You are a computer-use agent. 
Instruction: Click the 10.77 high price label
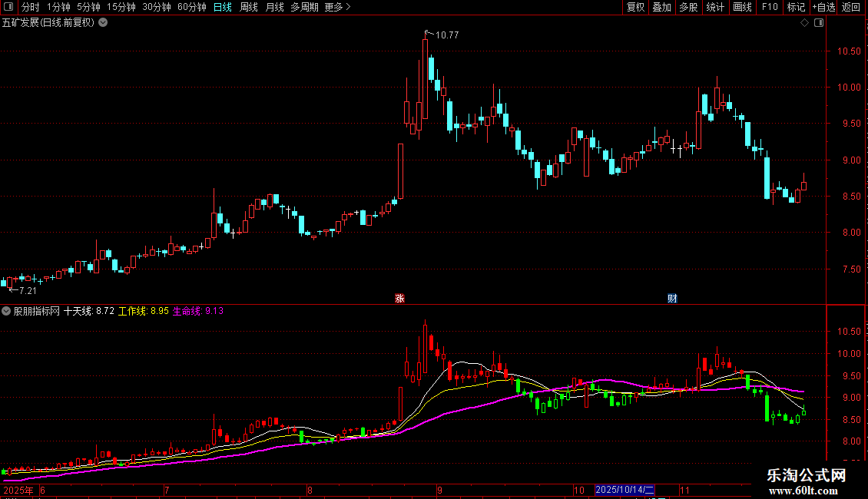(x=447, y=35)
